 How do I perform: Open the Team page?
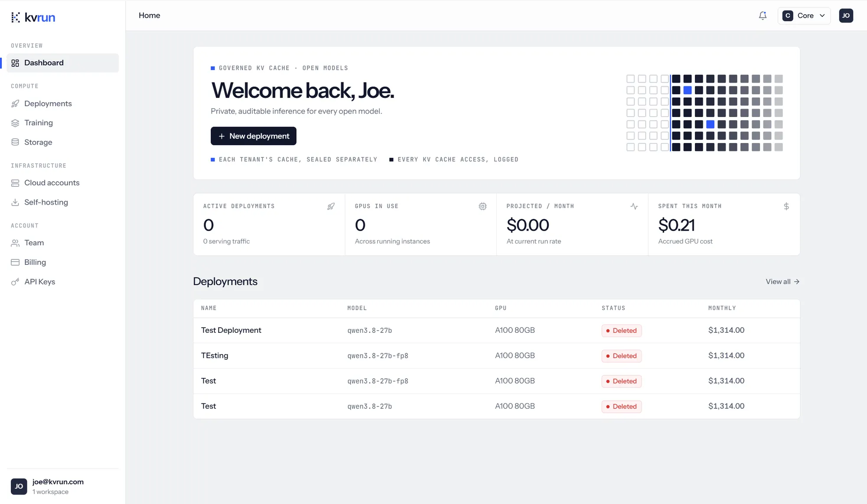pos(62,243)
